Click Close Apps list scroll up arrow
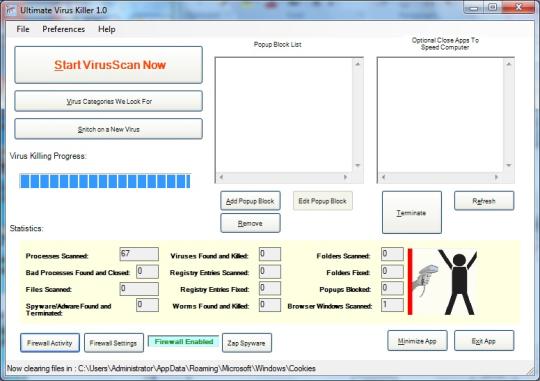Image resolution: width=540 pixels, height=381 pixels. tap(509, 64)
